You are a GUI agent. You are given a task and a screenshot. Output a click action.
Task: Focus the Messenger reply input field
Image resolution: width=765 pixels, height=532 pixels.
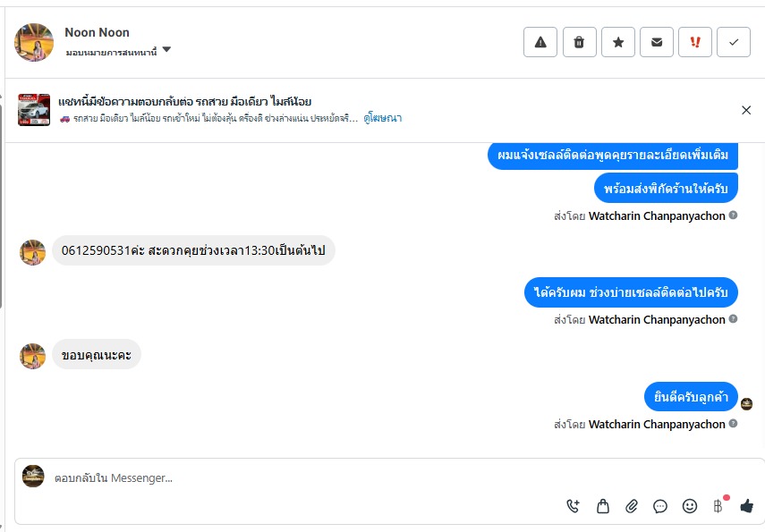coord(295,478)
